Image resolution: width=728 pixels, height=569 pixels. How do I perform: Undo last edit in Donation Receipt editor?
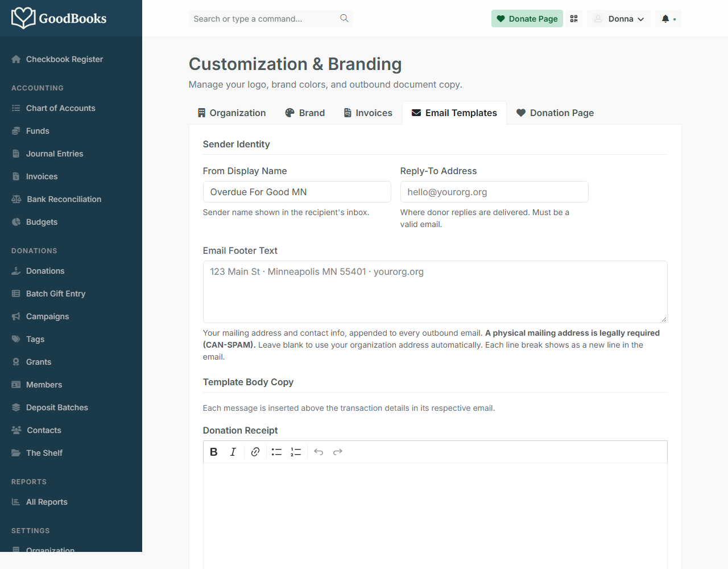[318, 452]
